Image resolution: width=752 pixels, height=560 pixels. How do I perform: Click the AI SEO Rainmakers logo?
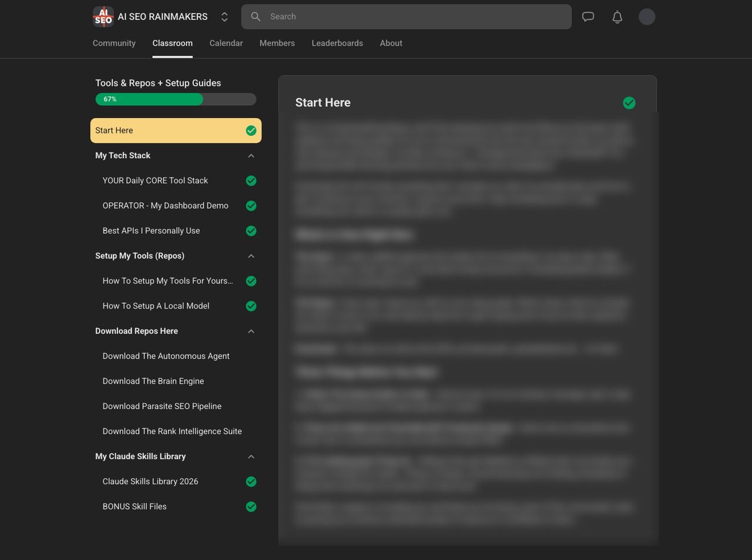103,16
